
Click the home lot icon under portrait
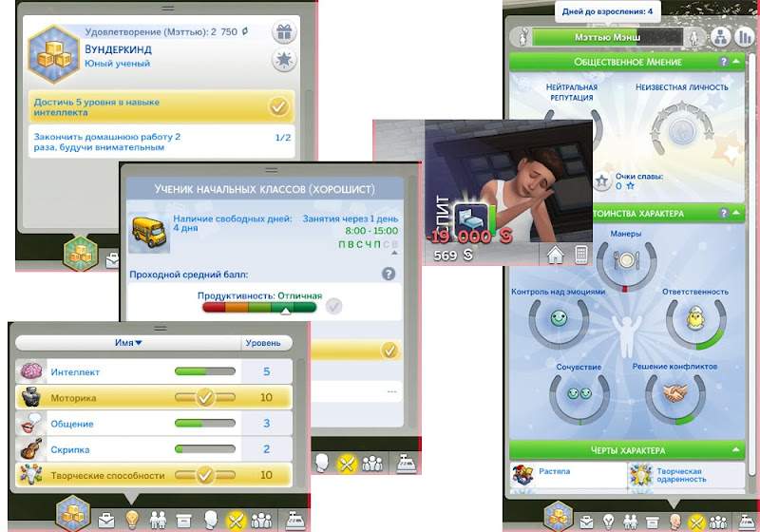[555, 255]
